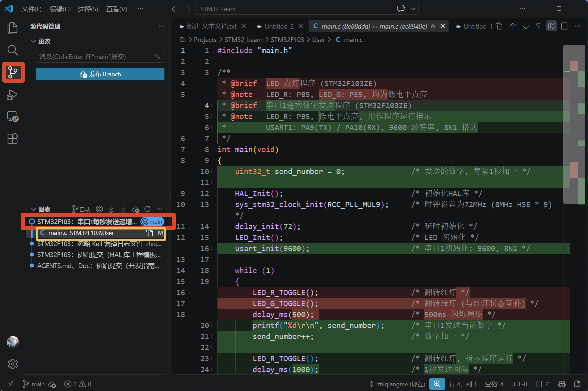The image size is (588, 391).
Task: Toggle collapse unchanged regions map icon
Action: pos(552,26)
